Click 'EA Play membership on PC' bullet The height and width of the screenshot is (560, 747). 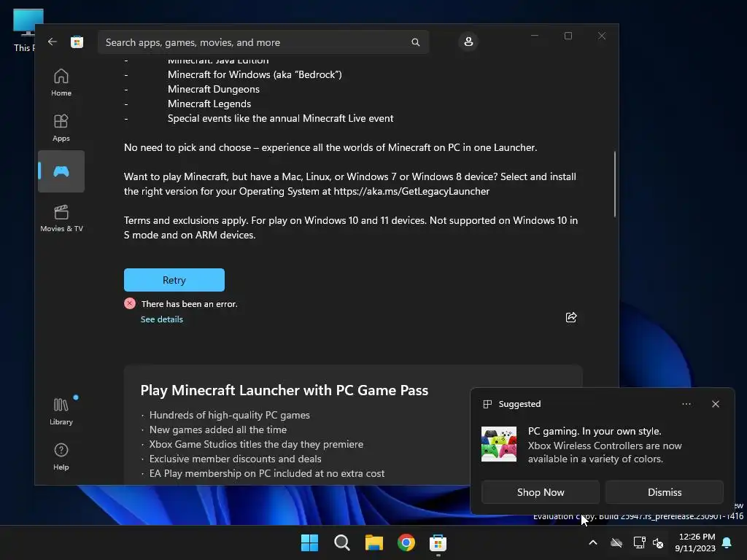coord(267,474)
